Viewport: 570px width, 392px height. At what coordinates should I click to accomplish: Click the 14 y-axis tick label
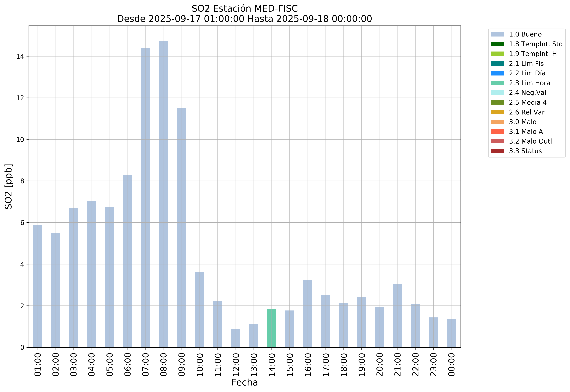click(20, 56)
